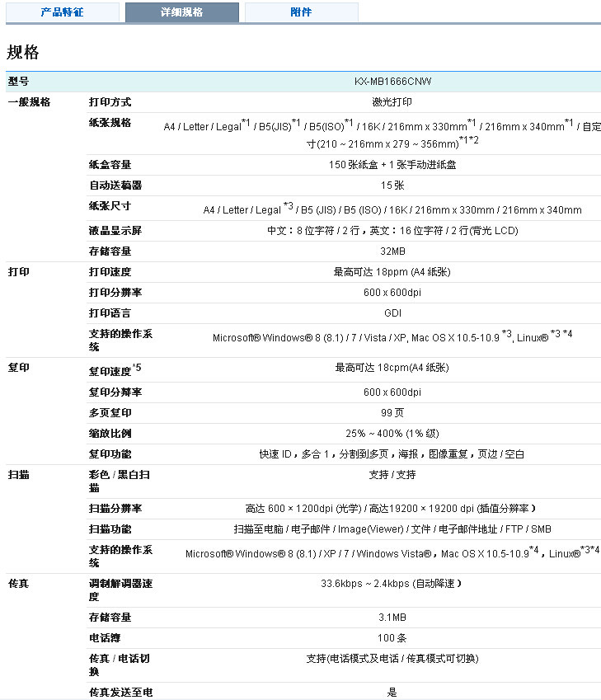Select the 扫描分辨率 row label
601x700 pixels.
pyautogui.click(x=115, y=508)
